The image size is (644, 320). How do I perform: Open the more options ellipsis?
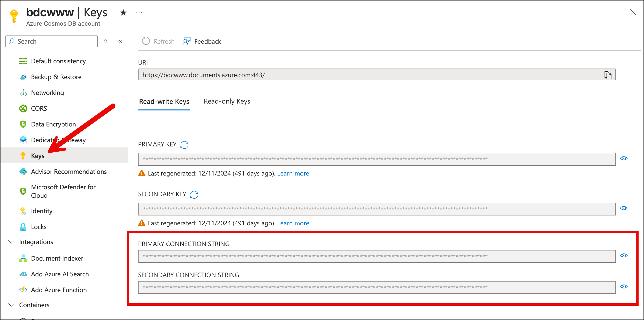pyautogui.click(x=139, y=12)
